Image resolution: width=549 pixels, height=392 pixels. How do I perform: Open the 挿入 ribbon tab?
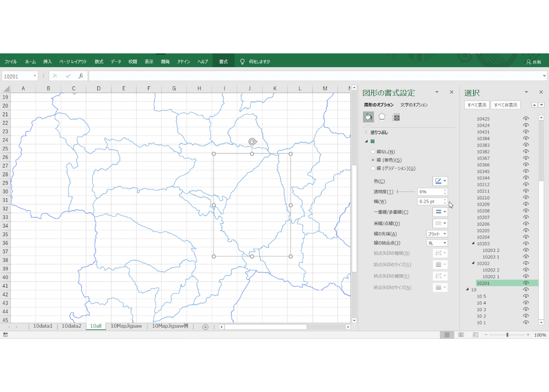48,62
